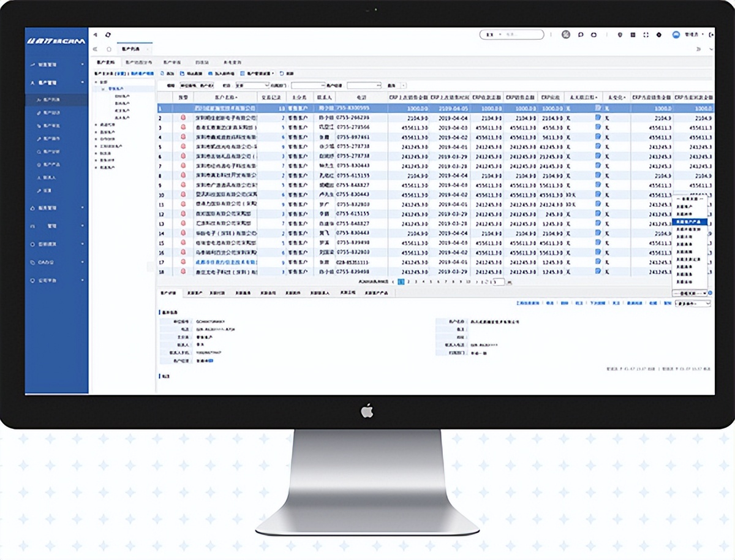Click the blue user avatar icon

(677, 35)
